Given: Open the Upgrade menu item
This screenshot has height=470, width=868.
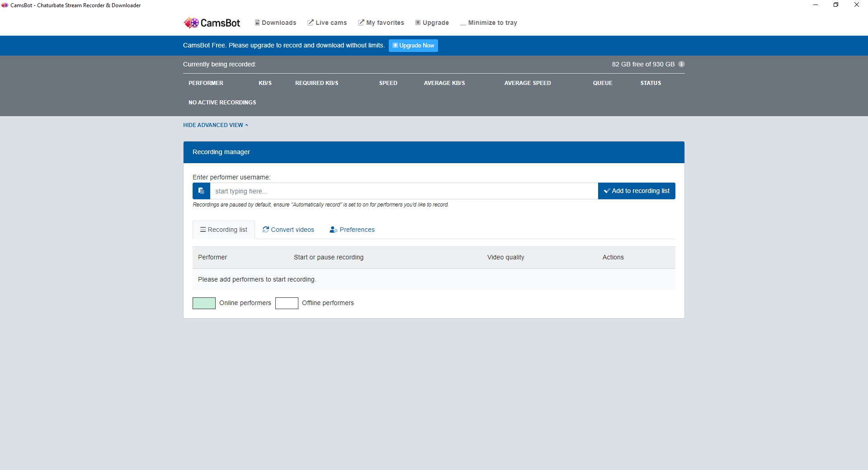Looking at the screenshot, I should (x=432, y=23).
